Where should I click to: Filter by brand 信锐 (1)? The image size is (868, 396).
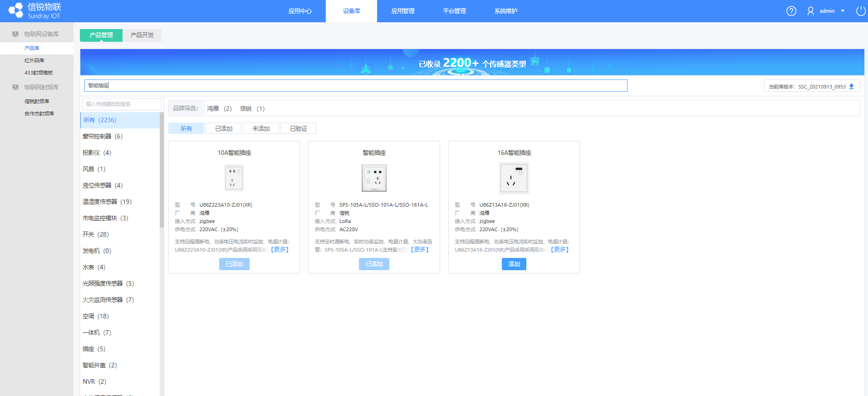coord(252,109)
